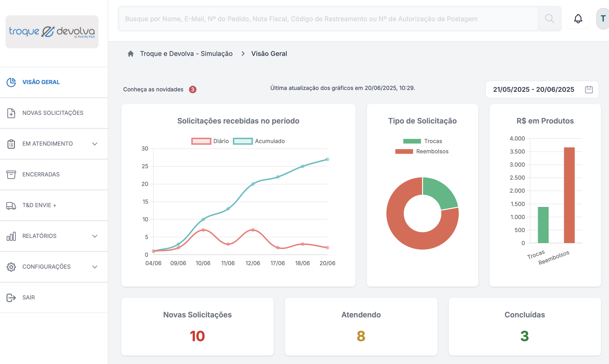Open the notifications bell

tap(578, 19)
